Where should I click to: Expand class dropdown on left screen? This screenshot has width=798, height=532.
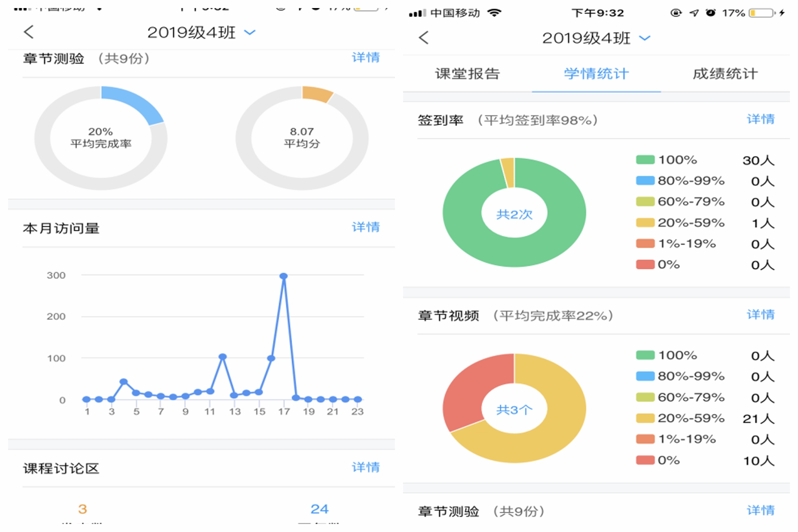click(x=250, y=32)
